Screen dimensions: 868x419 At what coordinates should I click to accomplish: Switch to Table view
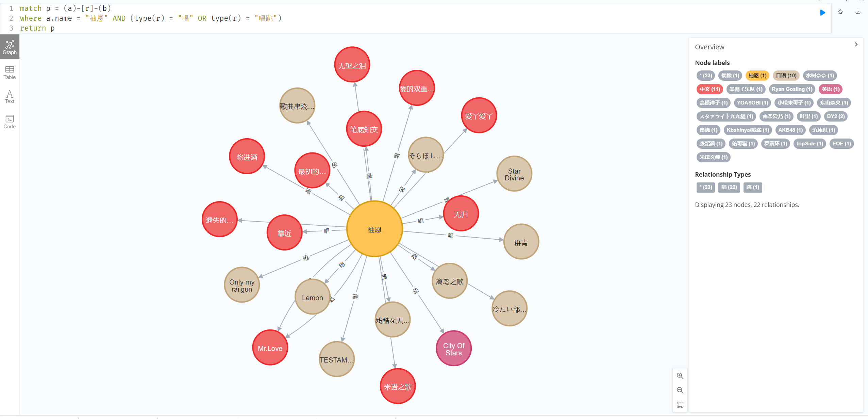click(10, 72)
